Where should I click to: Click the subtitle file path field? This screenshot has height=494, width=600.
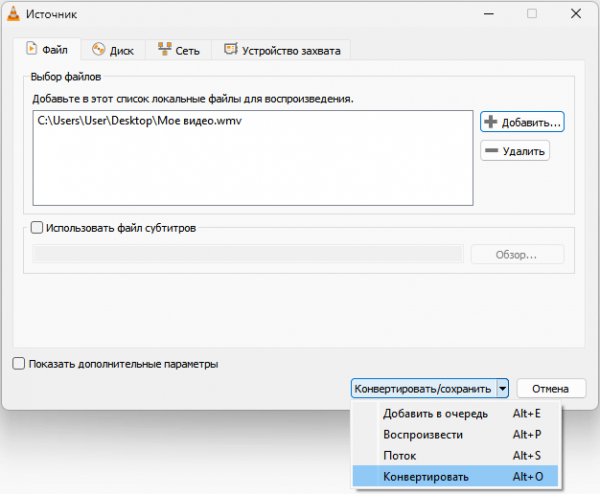(x=248, y=254)
